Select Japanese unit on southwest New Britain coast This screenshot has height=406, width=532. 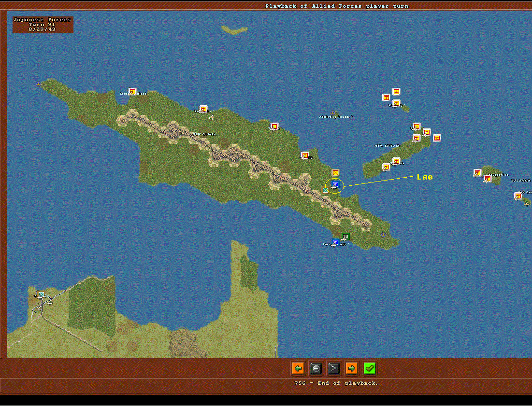point(386,167)
